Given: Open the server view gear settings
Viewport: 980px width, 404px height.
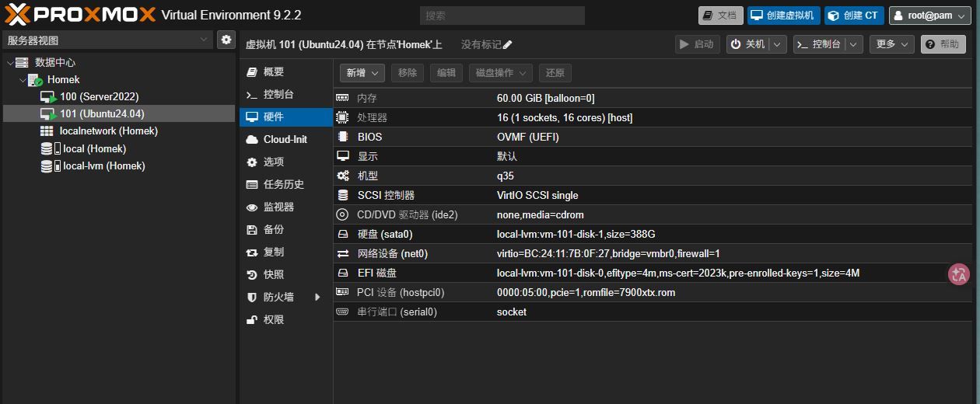Looking at the screenshot, I should [x=226, y=40].
